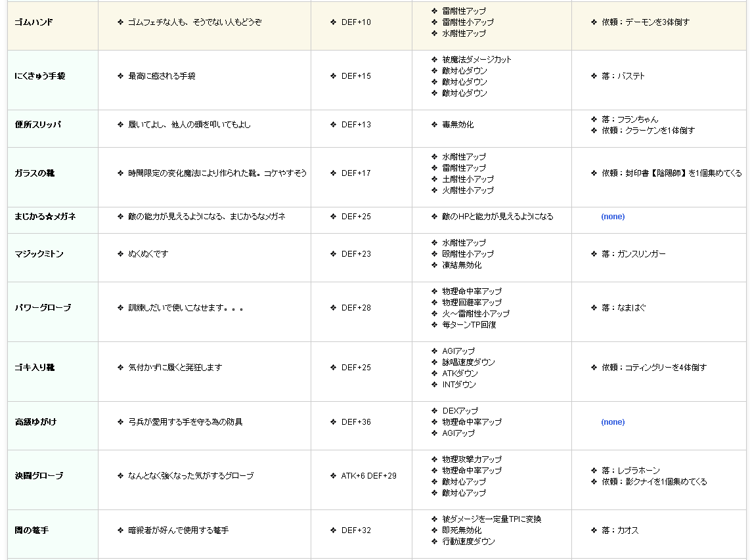Click the 詠唱速度ダウン effect entry
Image resolution: width=750 pixels, height=560 pixels.
coord(468,362)
